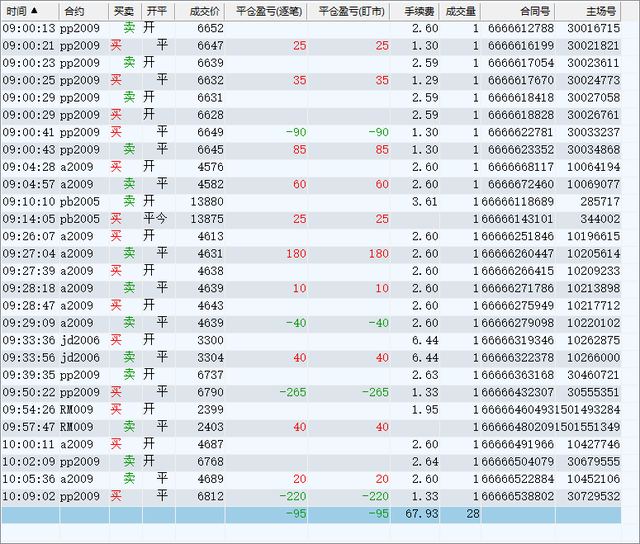This screenshot has width=640, height=544.
Task: Click the 开平 column header
Action: point(156,12)
